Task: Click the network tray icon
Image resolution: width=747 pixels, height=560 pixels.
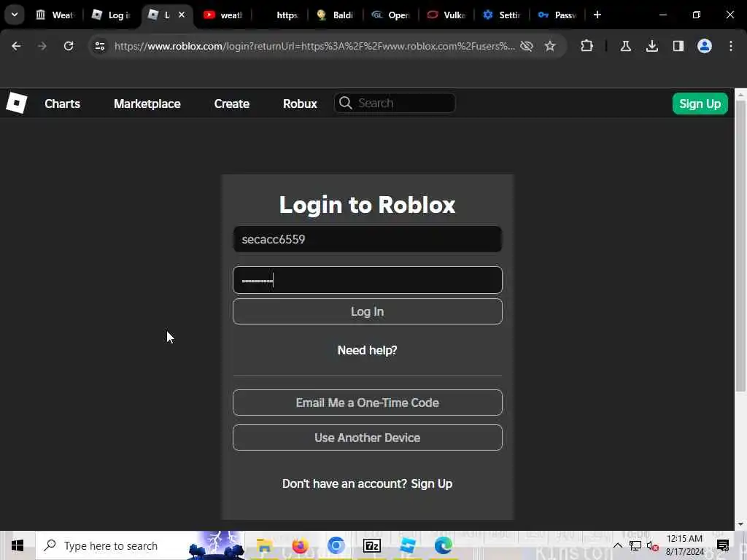Action: [635, 545]
